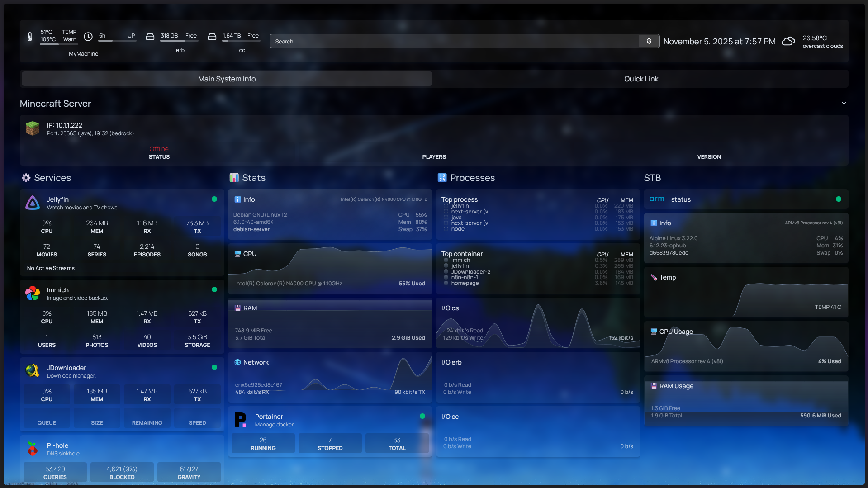Collapse the Minecraft Server section
868x488 pixels.
[x=844, y=103]
